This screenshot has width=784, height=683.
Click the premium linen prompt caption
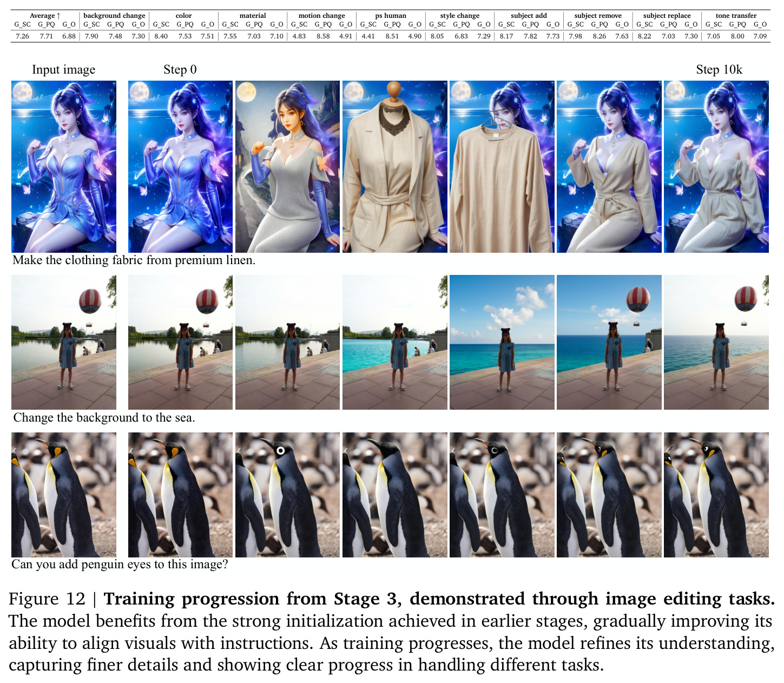click(134, 260)
